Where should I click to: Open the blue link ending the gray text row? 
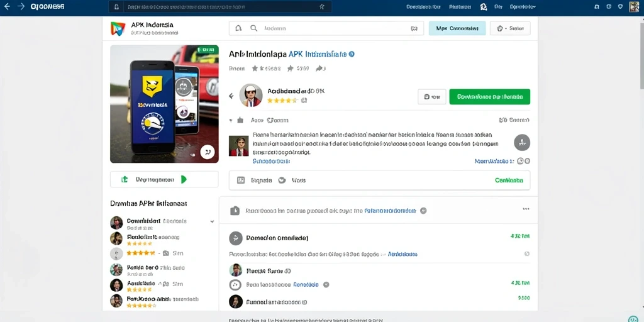coord(402,254)
